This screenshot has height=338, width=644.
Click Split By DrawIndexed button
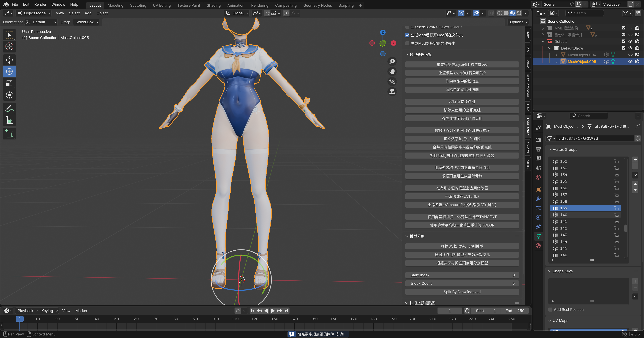[x=462, y=292]
